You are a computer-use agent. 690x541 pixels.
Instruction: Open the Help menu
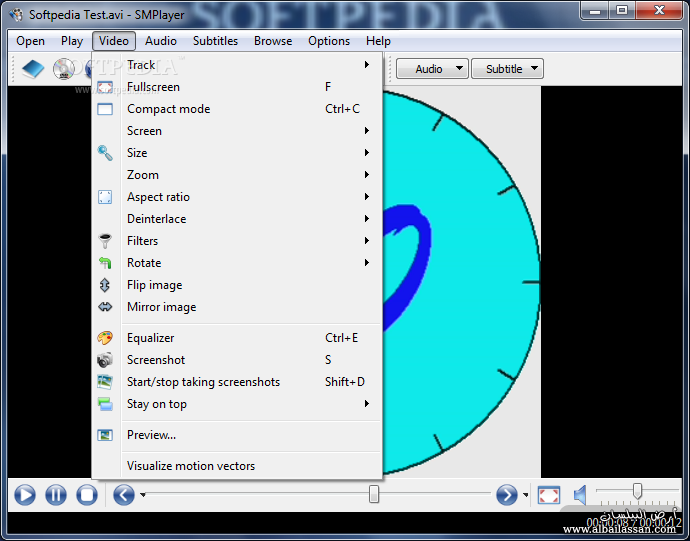378,41
